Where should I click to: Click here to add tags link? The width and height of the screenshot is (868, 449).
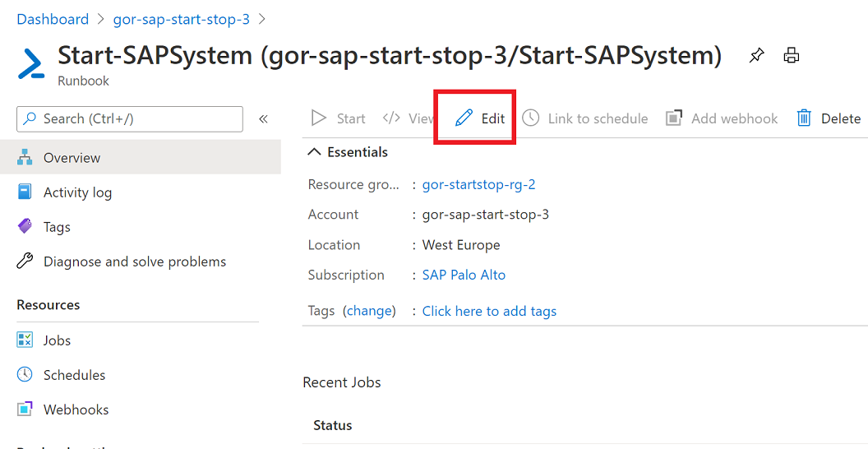489,311
